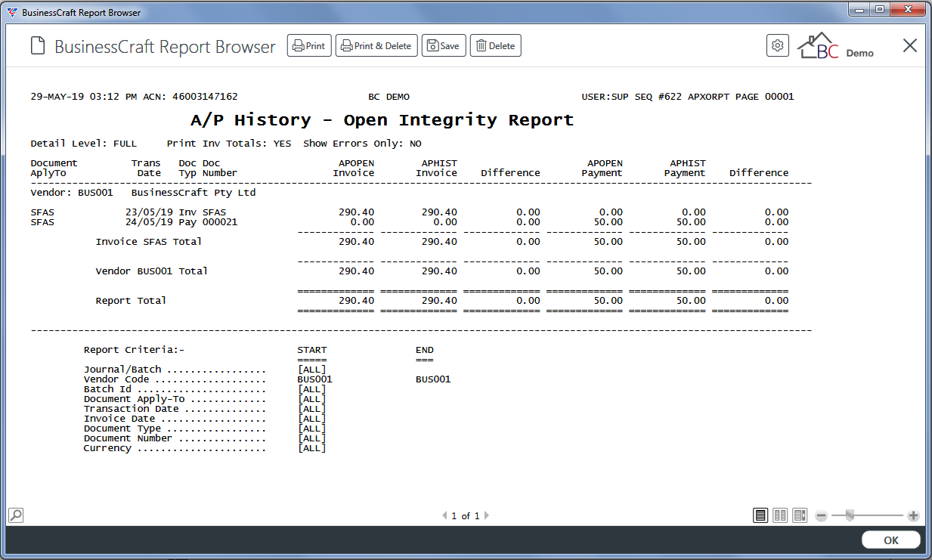The height and width of the screenshot is (560, 932).
Task: Click the "Batch Id" criteria label
Action: tap(107, 389)
